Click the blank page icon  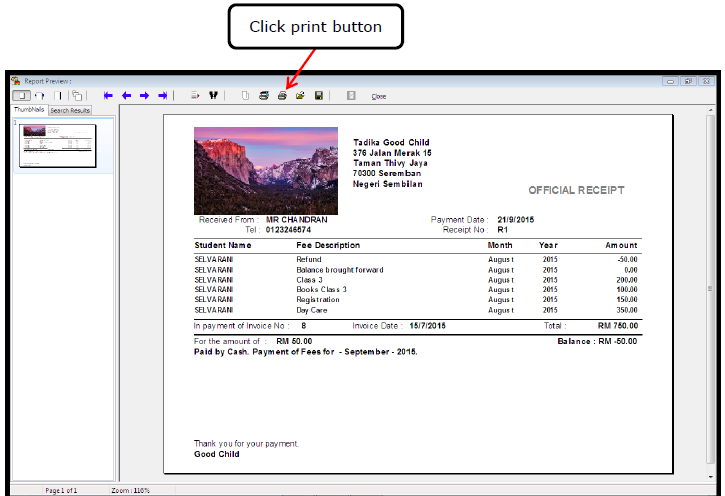tap(245, 96)
